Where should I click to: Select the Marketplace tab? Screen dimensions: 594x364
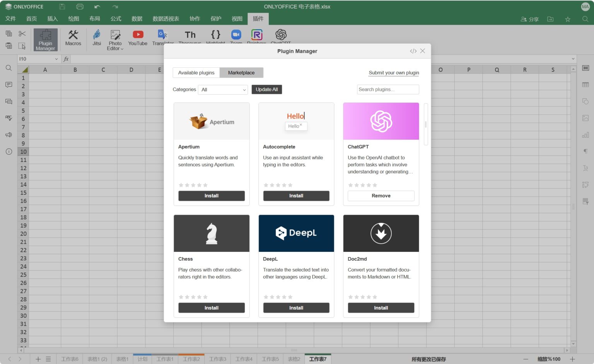pyautogui.click(x=241, y=73)
